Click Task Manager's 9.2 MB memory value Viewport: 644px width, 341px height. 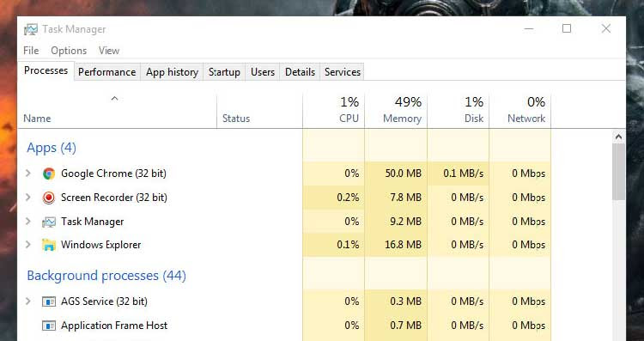[x=406, y=222]
